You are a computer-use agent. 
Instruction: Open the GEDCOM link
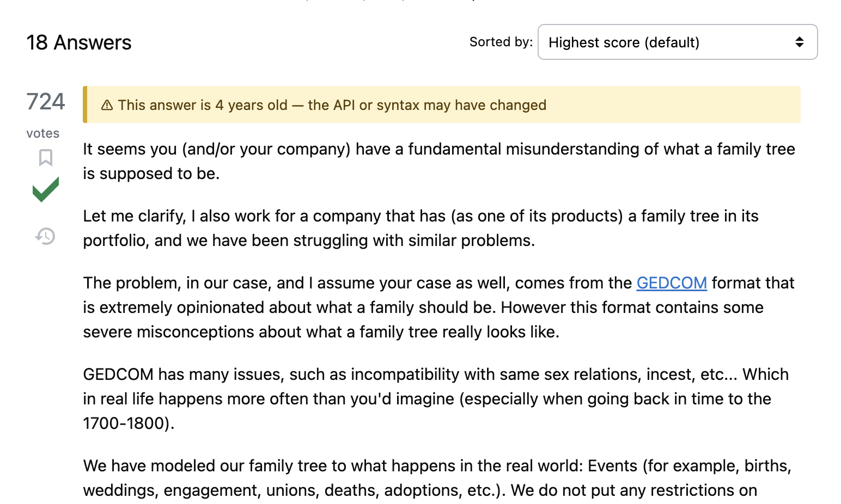click(671, 283)
